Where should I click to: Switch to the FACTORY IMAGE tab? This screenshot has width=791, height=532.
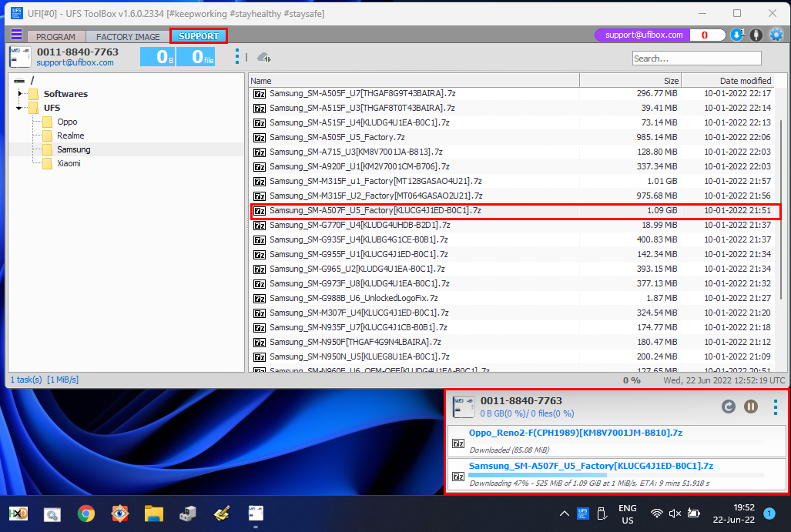tap(128, 36)
